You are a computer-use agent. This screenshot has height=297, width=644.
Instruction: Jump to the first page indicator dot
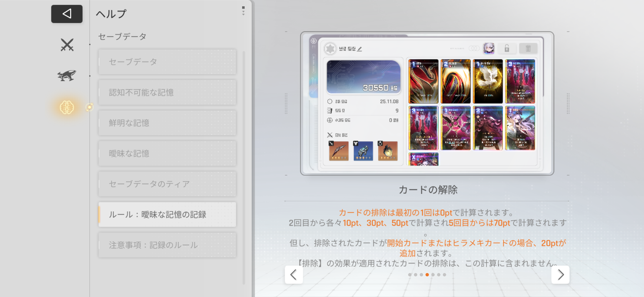pos(410,275)
